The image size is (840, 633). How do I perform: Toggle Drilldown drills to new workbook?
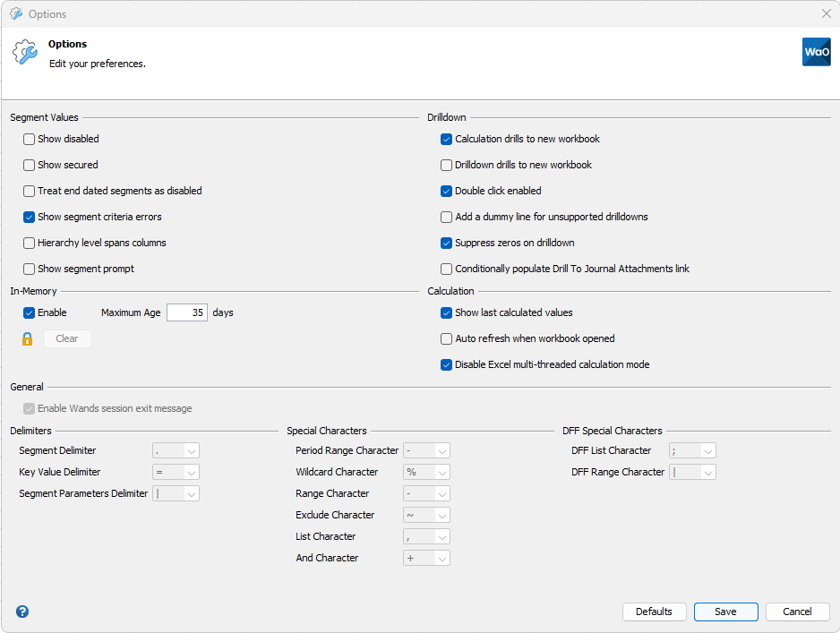point(446,165)
